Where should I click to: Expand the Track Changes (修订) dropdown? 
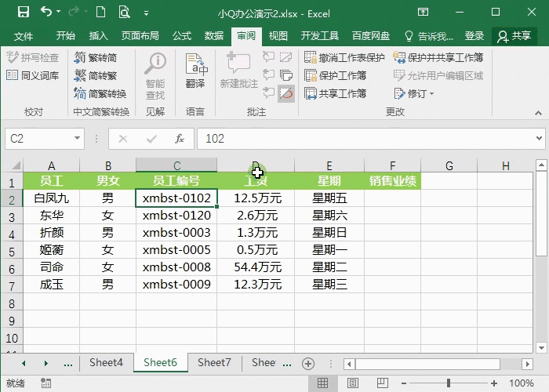416,93
